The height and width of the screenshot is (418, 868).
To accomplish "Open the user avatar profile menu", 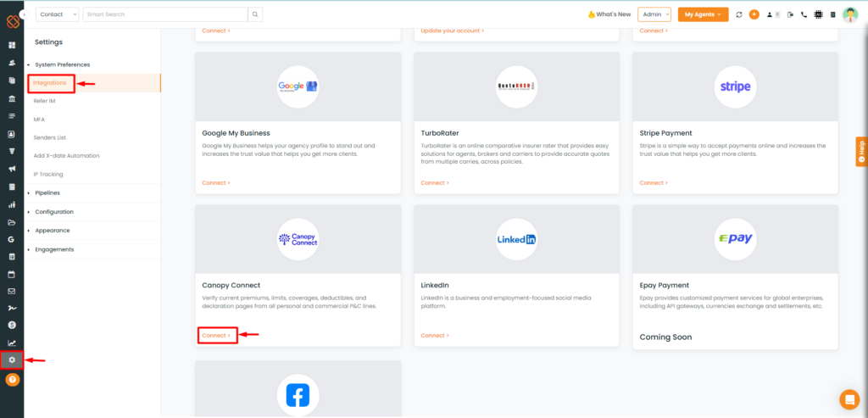I will tap(849, 15).
